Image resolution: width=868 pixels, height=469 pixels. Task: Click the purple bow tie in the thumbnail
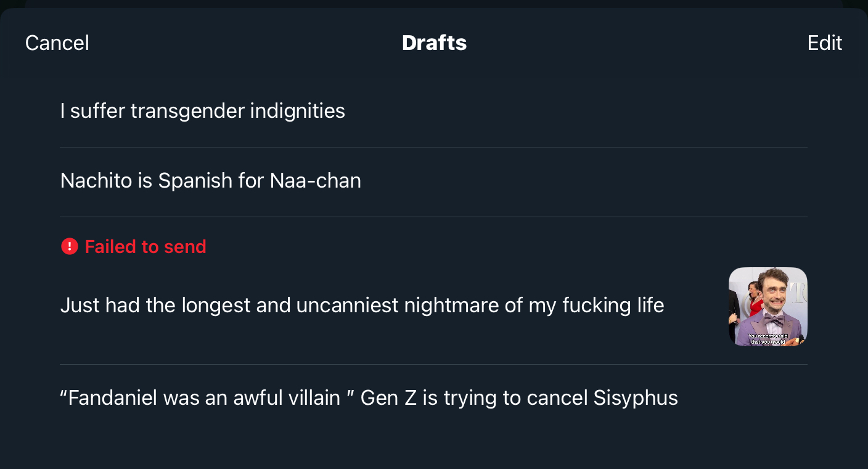point(773,320)
